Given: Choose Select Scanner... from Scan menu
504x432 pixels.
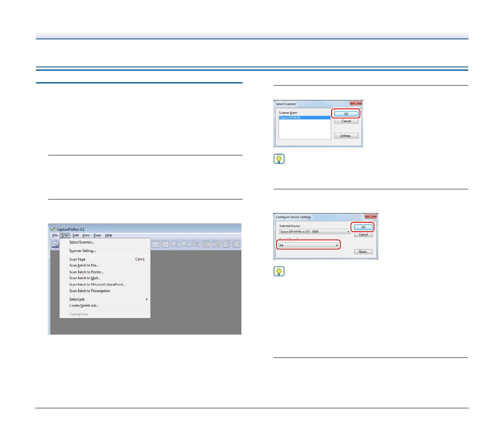Looking at the screenshot, I should tap(82, 242).
